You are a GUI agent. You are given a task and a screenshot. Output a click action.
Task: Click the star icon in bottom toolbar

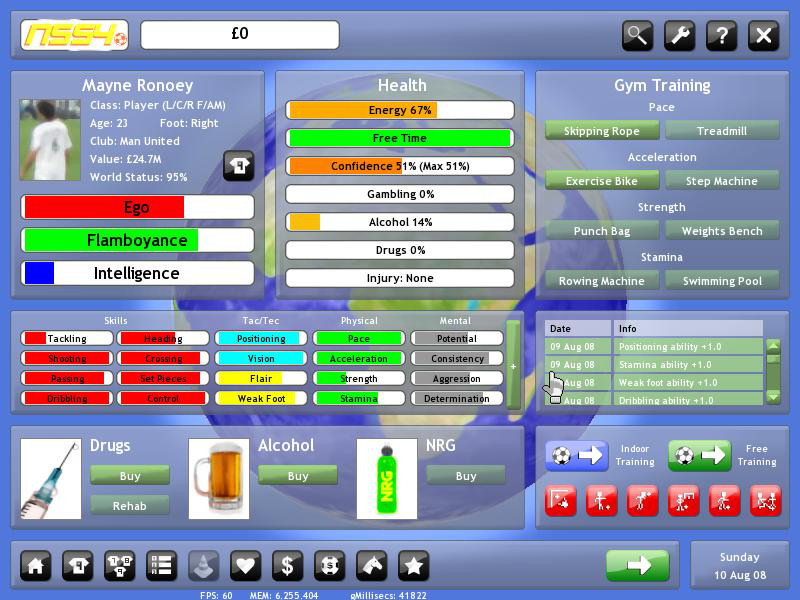point(414,566)
